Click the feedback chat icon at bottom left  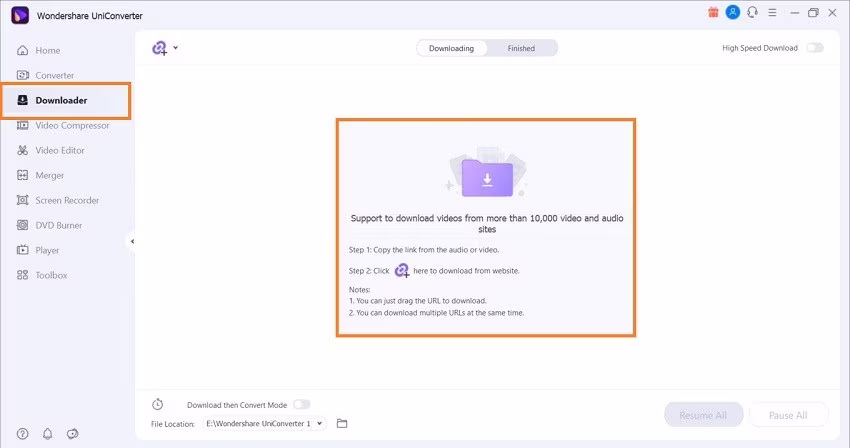pos(72,434)
